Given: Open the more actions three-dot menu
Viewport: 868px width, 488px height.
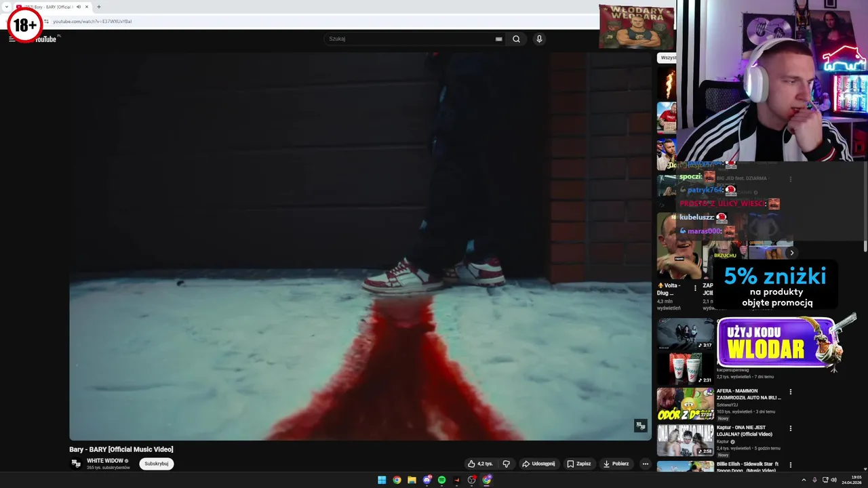Looking at the screenshot, I should [x=646, y=464].
